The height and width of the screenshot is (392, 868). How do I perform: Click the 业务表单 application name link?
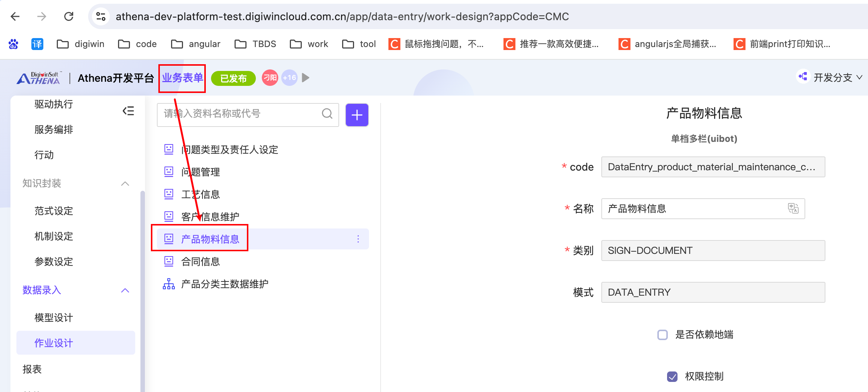point(182,78)
